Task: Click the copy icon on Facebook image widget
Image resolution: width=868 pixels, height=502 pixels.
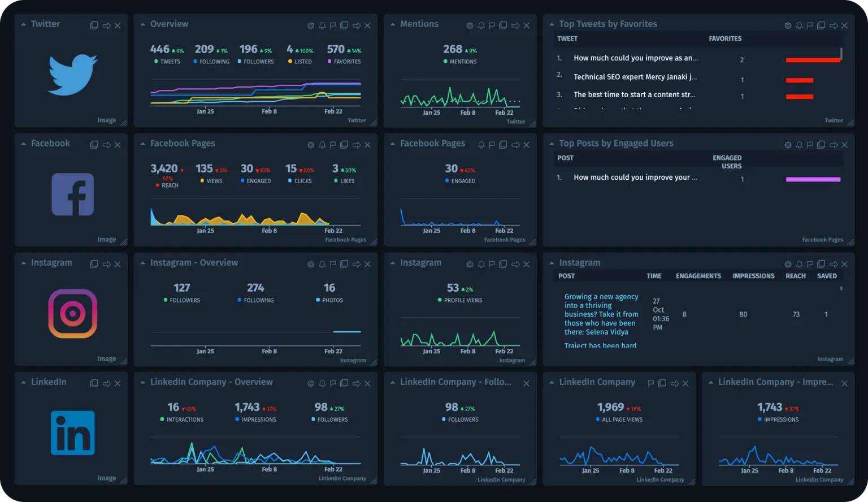Action: [x=94, y=145]
